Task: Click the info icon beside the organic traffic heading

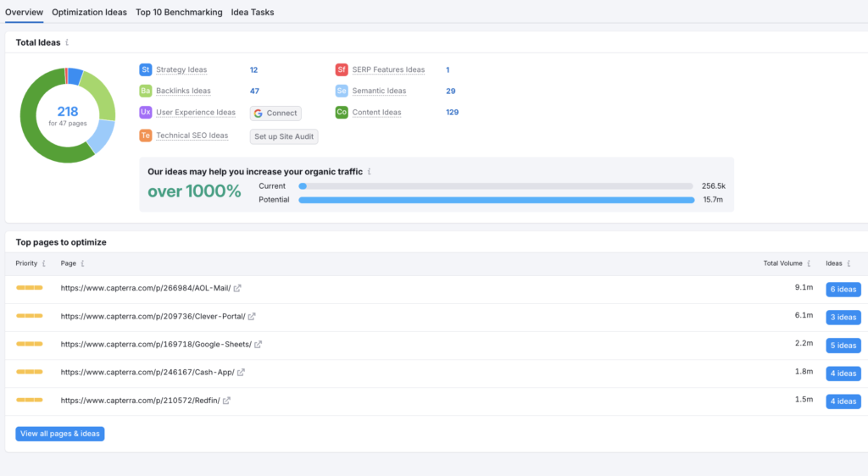Action: point(370,172)
